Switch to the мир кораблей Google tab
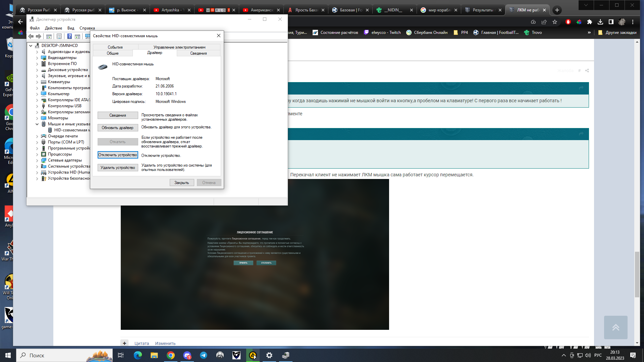The image size is (644, 362). click(439, 10)
